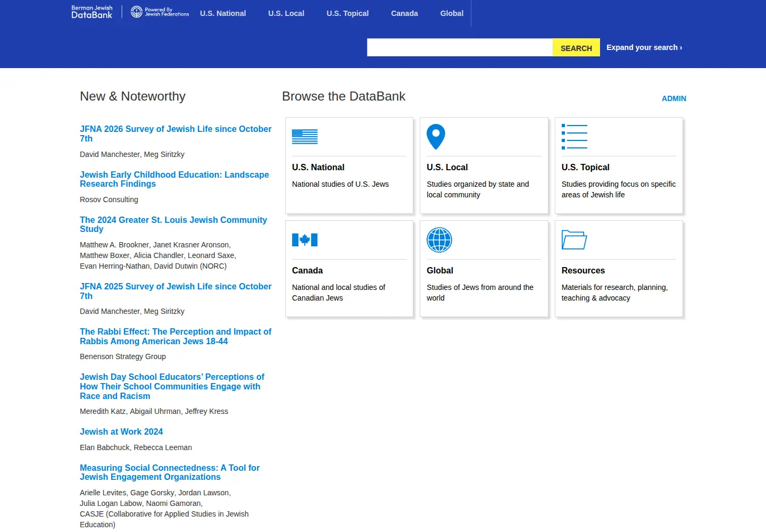The height and width of the screenshot is (532, 766).
Task: Click the U.S. National card title
Action: (318, 167)
